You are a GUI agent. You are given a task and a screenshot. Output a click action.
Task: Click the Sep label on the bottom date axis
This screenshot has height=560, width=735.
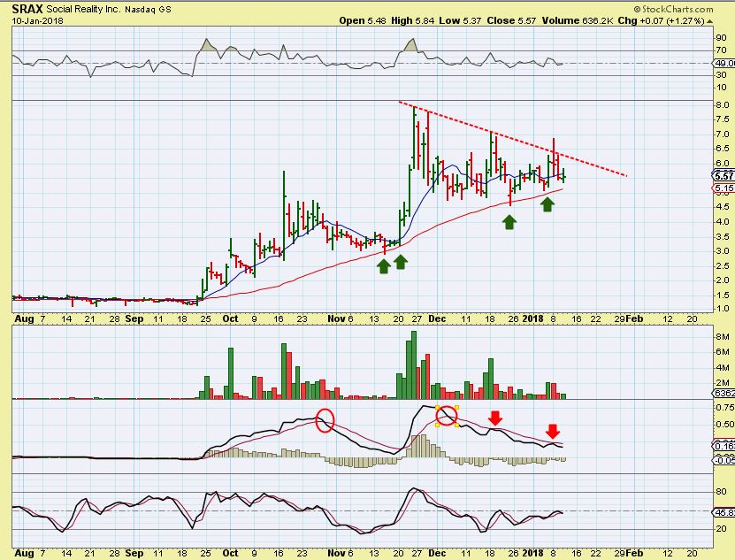[134, 554]
